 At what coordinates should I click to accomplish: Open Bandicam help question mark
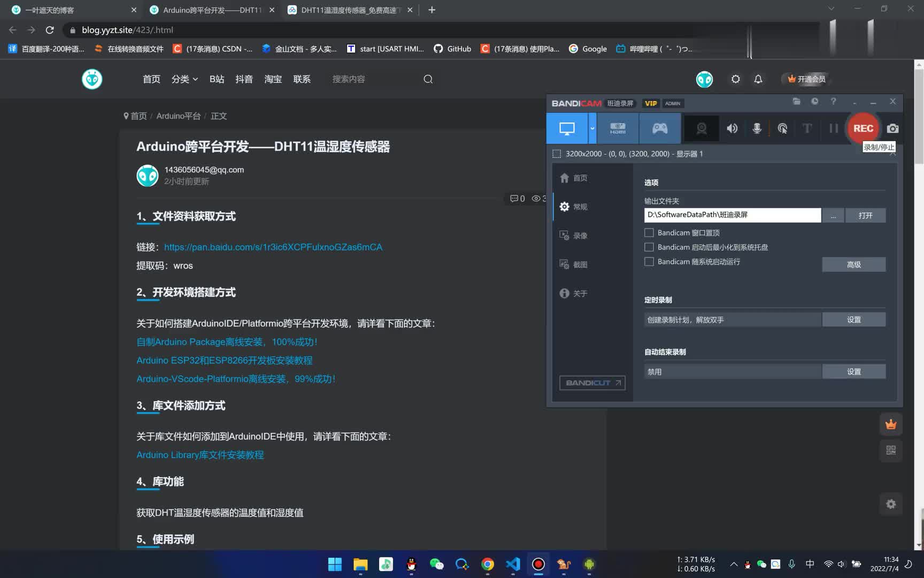(833, 101)
